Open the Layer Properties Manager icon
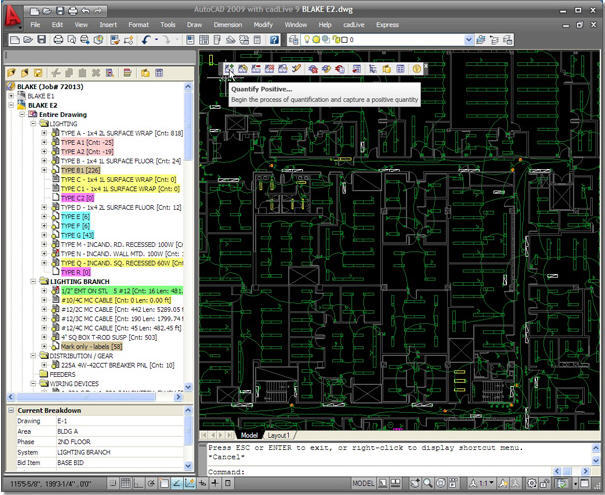Screen dimensions: 605x495 coord(294,40)
